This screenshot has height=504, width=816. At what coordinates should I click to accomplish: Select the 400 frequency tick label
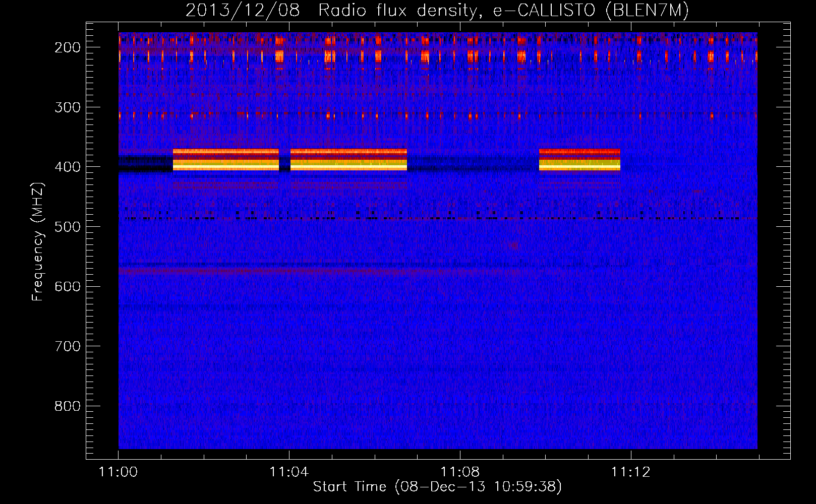point(68,167)
